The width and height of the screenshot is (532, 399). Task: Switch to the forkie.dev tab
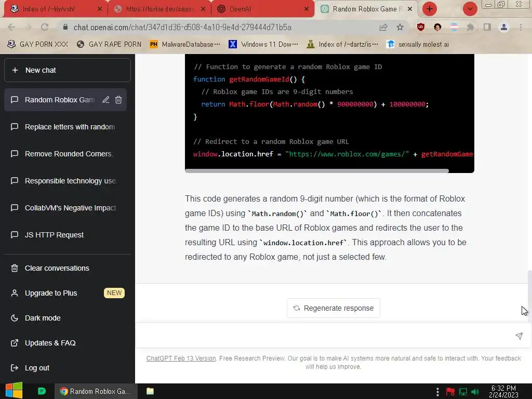pyautogui.click(x=159, y=9)
